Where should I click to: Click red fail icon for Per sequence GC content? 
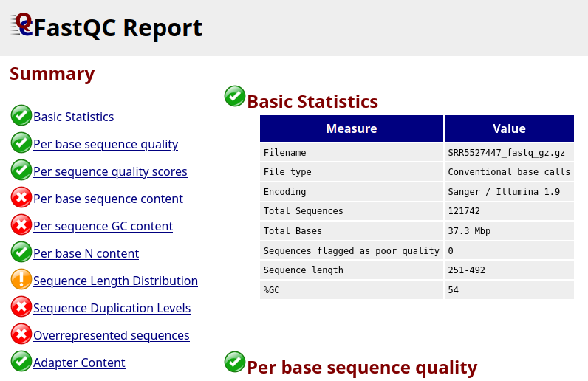pyautogui.click(x=21, y=225)
